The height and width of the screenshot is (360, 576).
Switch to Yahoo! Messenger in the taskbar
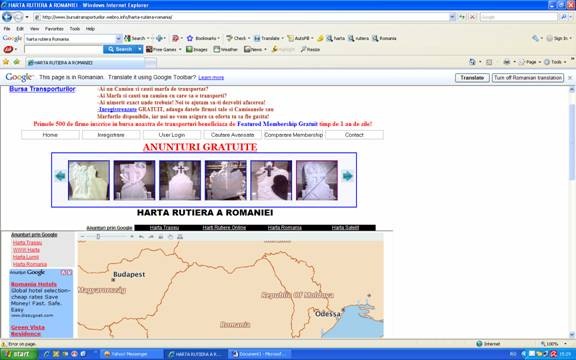(131, 354)
